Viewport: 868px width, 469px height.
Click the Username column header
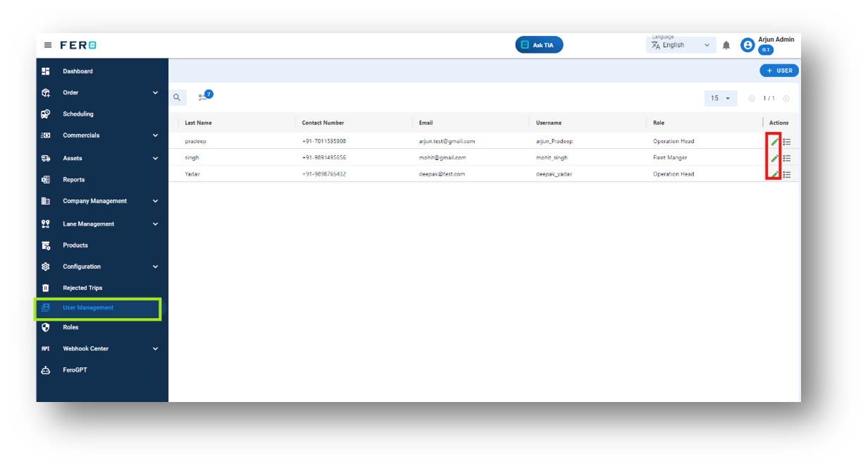(x=549, y=123)
